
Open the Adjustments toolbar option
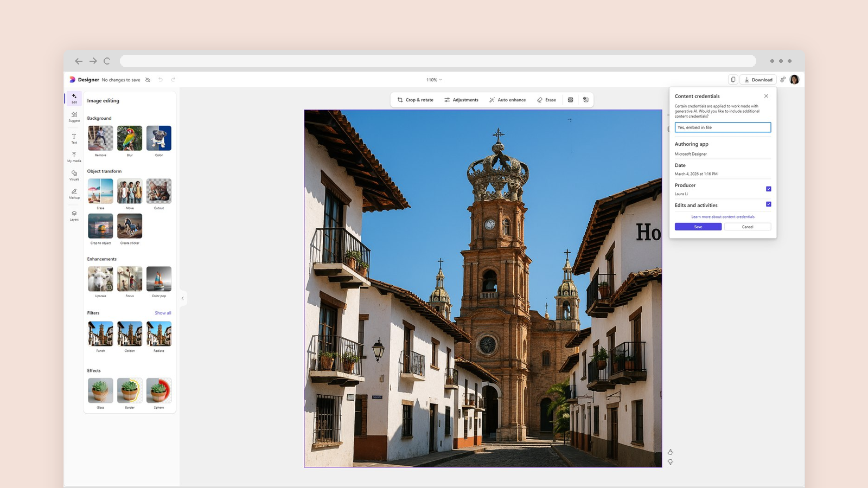pos(461,100)
